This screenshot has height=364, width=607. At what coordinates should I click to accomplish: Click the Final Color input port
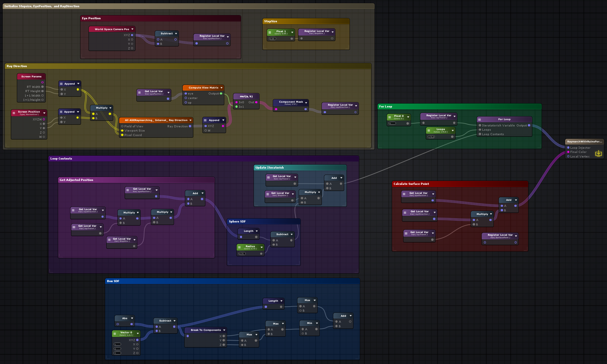pos(568,152)
